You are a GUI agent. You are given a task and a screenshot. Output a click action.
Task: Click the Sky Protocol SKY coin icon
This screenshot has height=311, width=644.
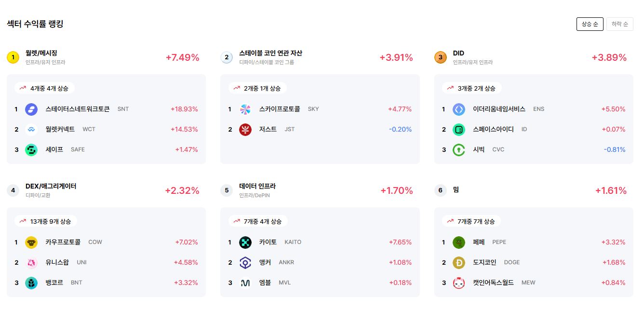[245, 109]
